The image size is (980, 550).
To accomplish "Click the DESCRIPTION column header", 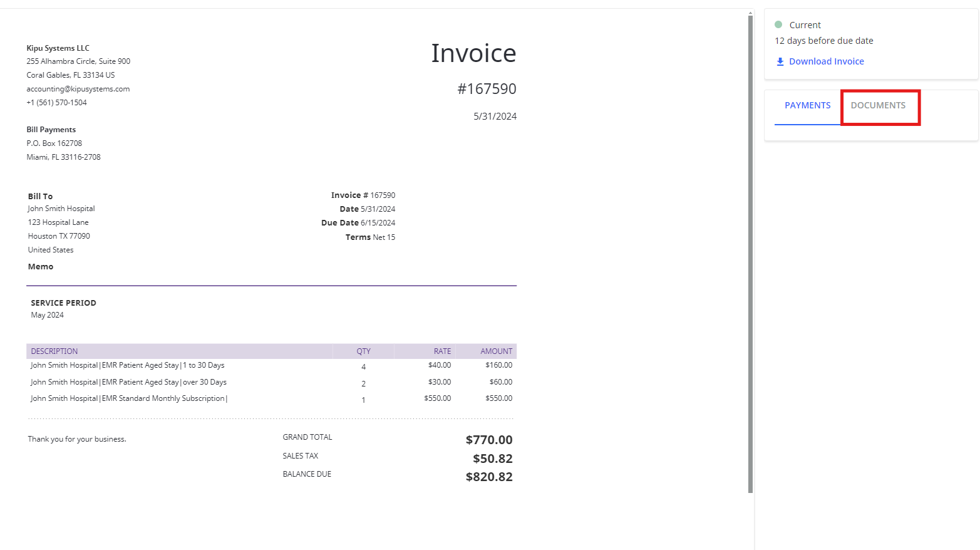I will 54,351.
